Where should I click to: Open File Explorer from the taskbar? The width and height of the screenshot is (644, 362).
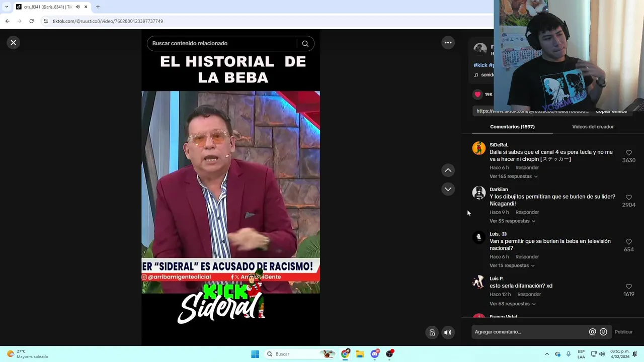[360, 354]
